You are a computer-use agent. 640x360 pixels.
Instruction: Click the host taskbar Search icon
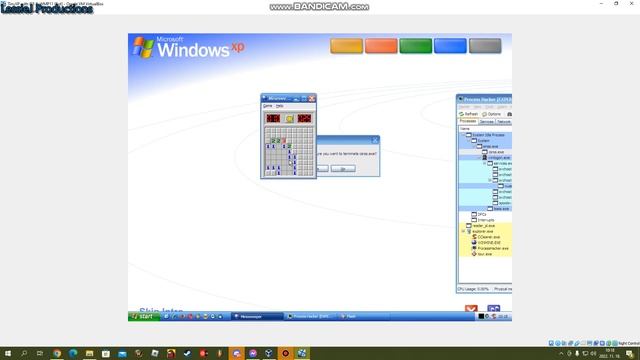24,353
